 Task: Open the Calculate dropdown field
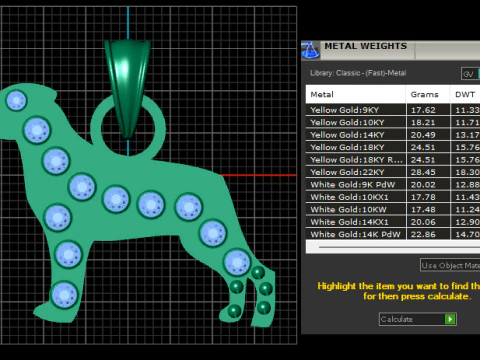pyautogui.click(x=417, y=319)
